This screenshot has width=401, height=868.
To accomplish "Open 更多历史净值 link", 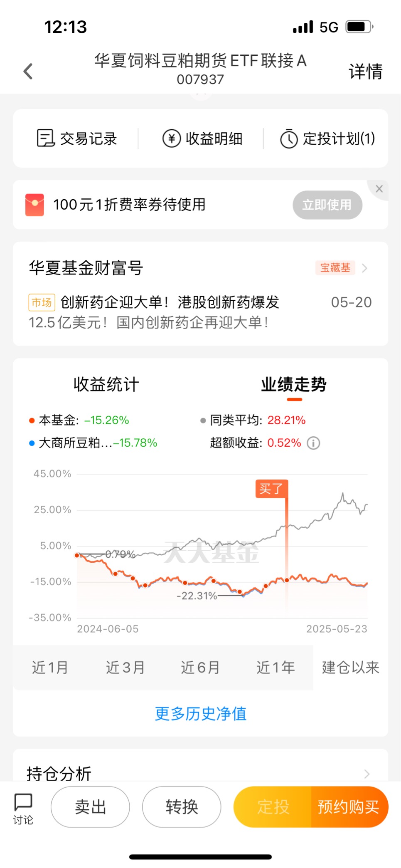I will point(201,714).
